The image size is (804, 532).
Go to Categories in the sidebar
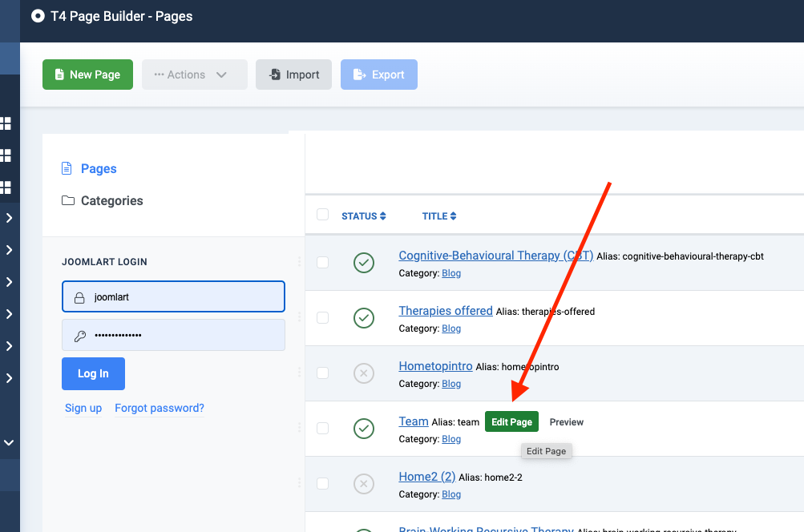(111, 201)
